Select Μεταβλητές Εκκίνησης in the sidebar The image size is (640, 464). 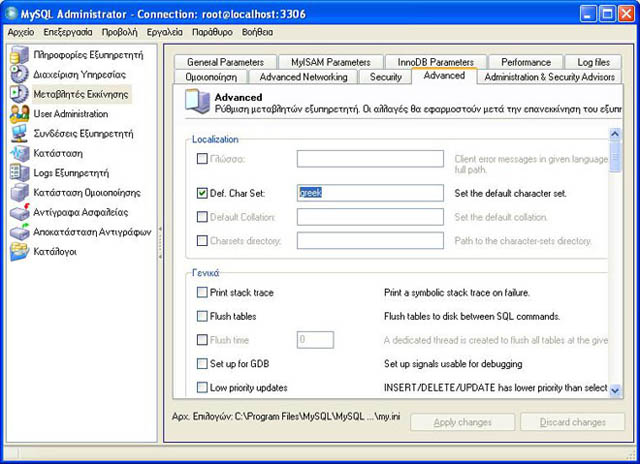(81, 94)
